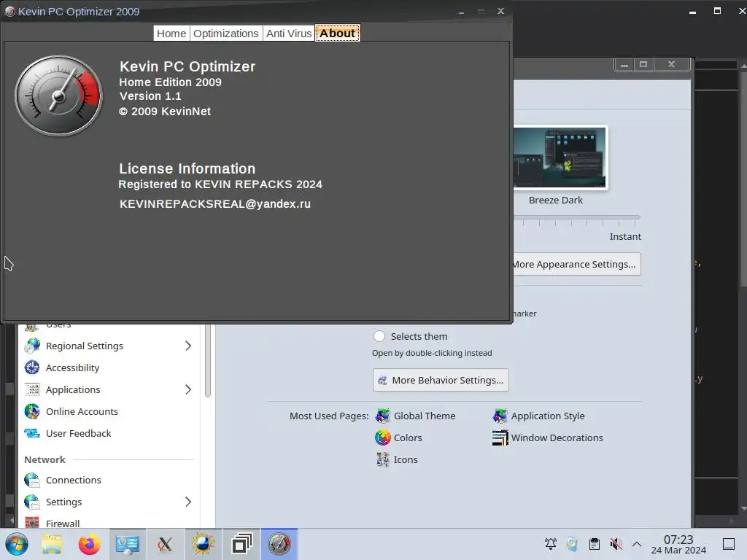Open User Feedback in the sidebar
Image resolution: width=747 pixels, height=560 pixels.
[79, 433]
